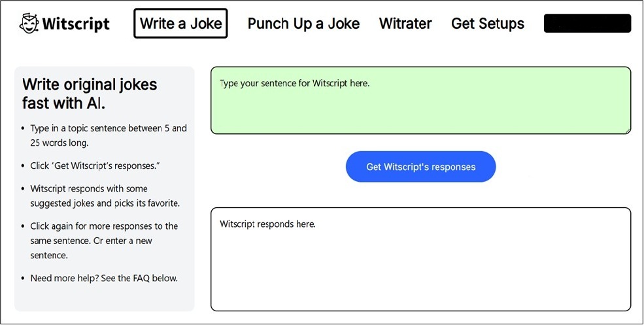Click the resize handle of the green text box

(628, 131)
